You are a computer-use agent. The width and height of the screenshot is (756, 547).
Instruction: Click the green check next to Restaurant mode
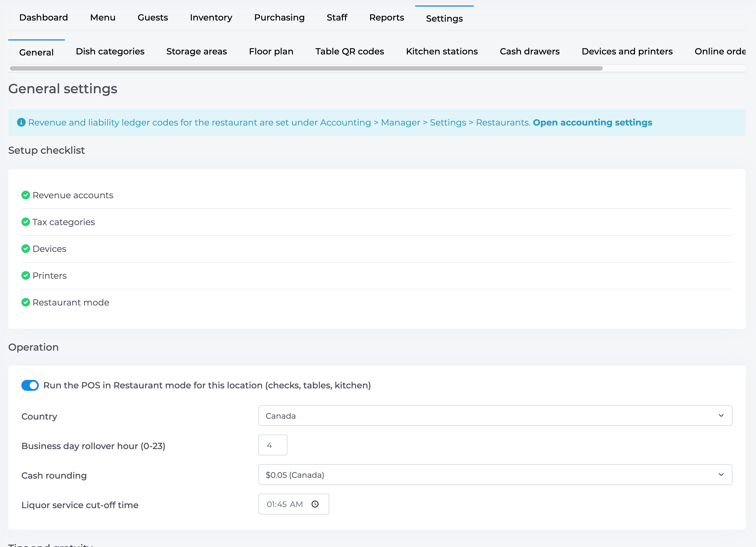(26, 302)
